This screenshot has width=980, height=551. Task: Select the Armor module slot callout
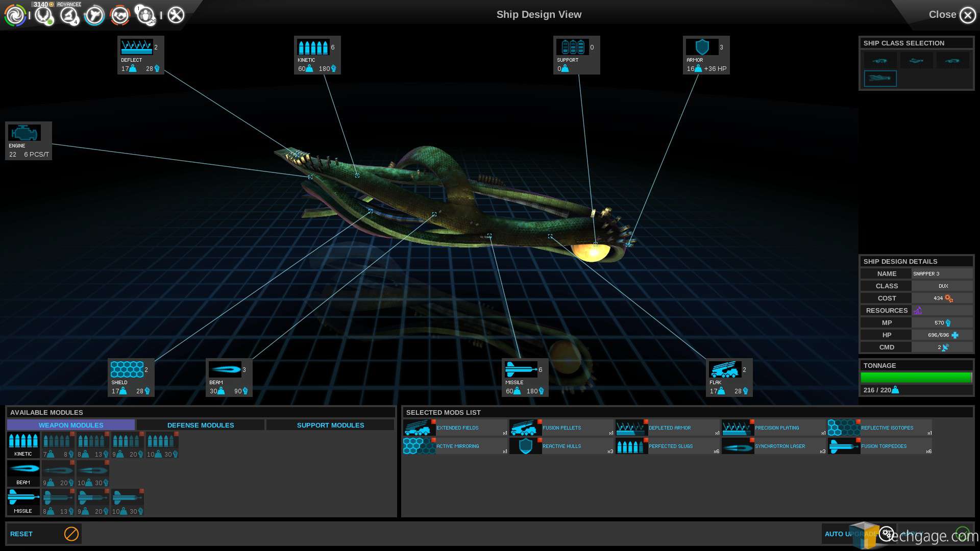pos(706,55)
